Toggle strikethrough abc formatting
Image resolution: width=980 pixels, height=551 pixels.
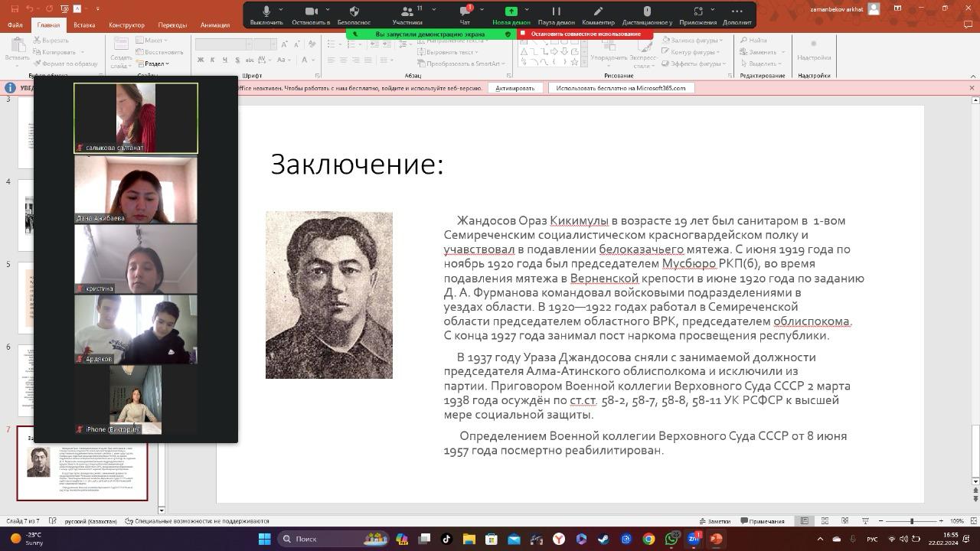coord(250,60)
